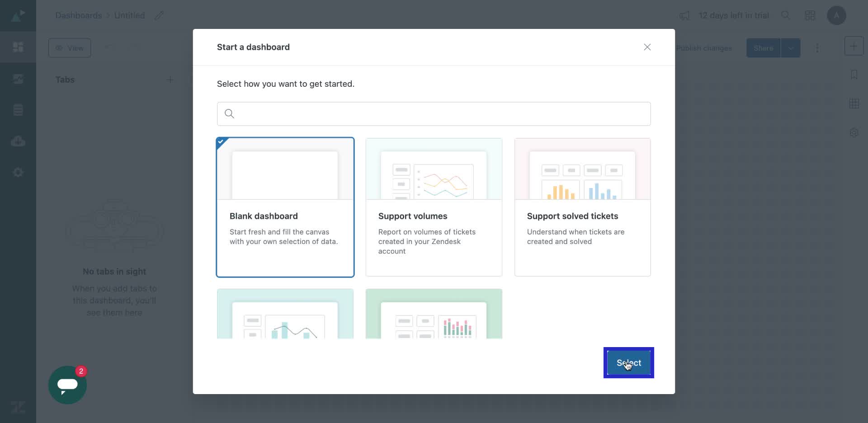Open the Zendesk products grid icon
The width and height of the screenshot is (868, 423).
pos(810,16)
